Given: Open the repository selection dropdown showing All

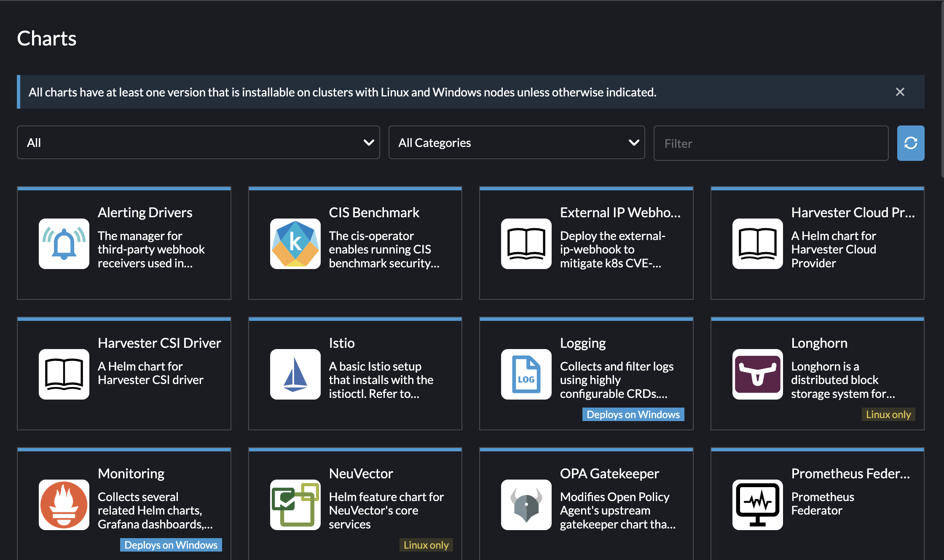Looking at the screenshot, I should pos(198,142).
